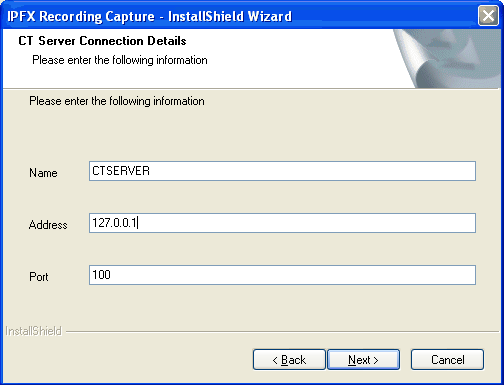Select the Port field showing 100
The image size is (504, 385).
282,275
